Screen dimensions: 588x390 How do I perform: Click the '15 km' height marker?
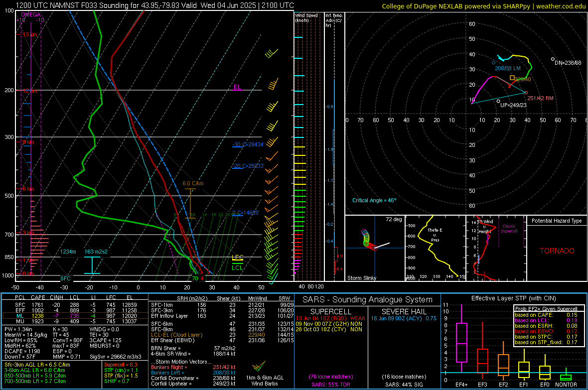[29, 34]
